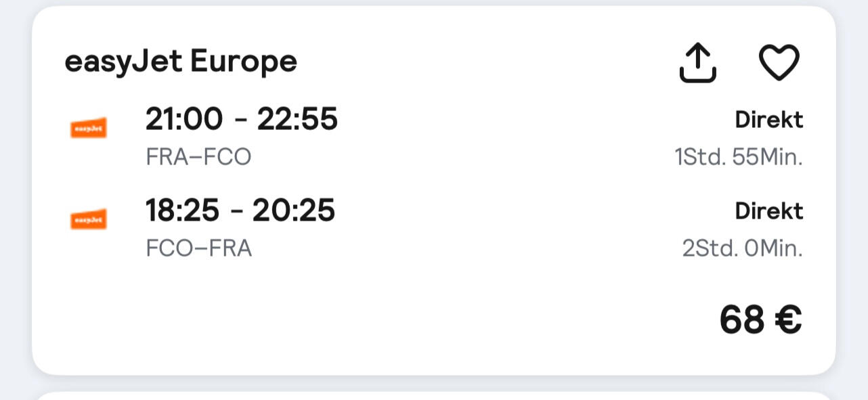Image resolution: width=868 pixels, height=400 pixels.
Task: Click the 21:00 outbound departure time
Action: click(x=183, y=120)
